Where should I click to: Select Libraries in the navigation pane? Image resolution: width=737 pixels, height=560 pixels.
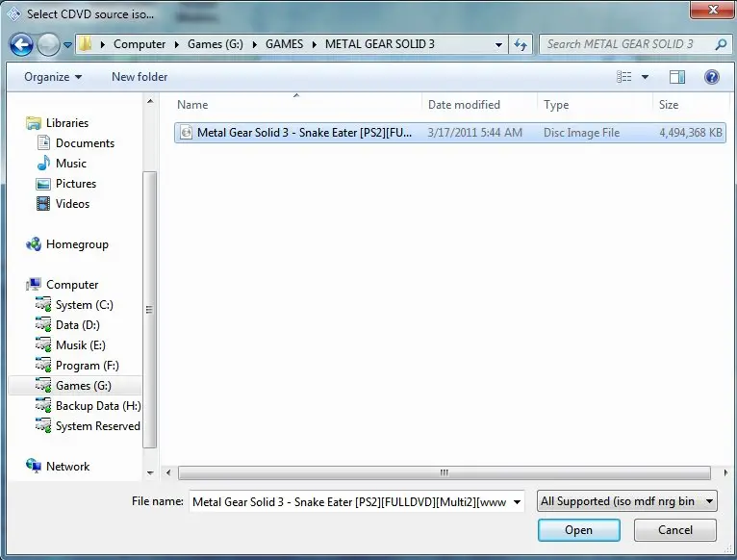pos(66,123)
